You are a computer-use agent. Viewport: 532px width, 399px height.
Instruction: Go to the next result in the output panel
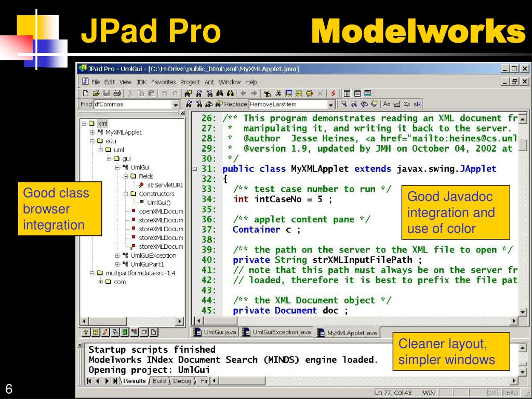[107, 381]
